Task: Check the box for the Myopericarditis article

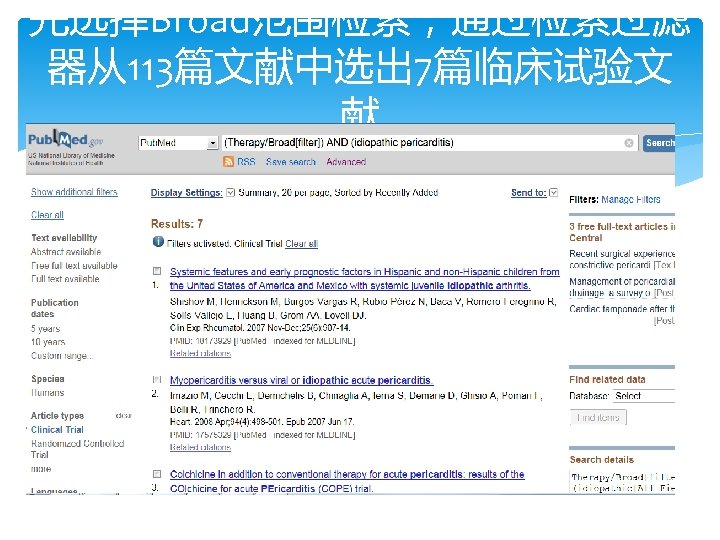Action: [157, 379]
